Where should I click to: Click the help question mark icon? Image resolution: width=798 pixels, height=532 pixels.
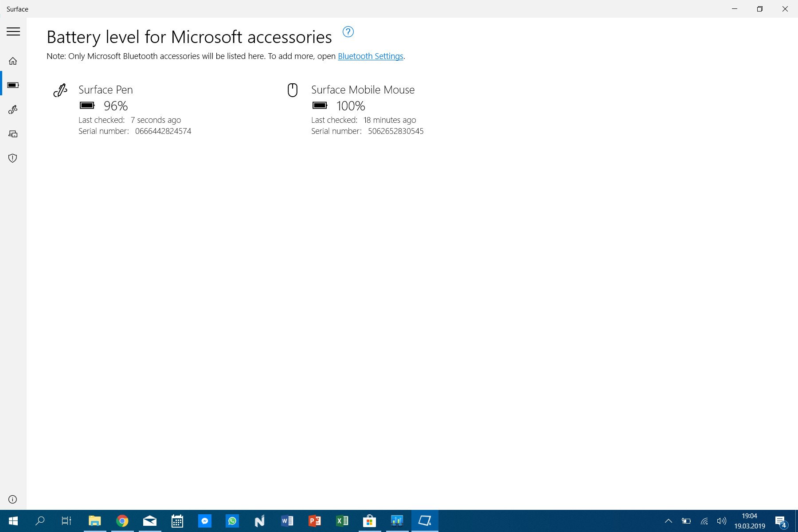coord(348,32)
